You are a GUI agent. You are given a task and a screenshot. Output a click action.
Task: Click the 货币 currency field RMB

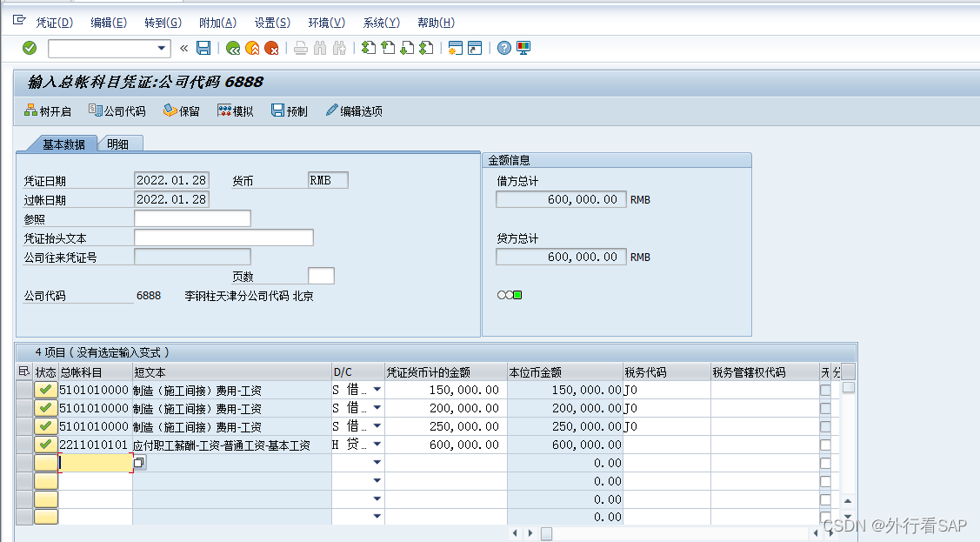click(328, 180)
